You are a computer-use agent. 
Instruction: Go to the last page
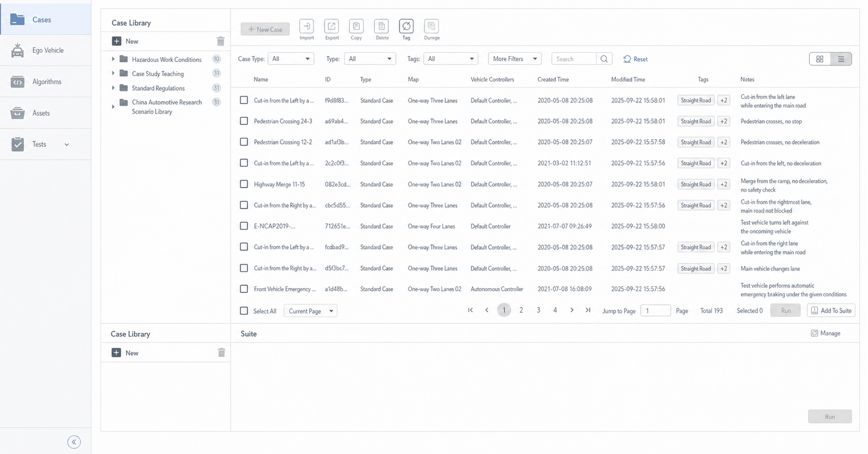(588, 310)
